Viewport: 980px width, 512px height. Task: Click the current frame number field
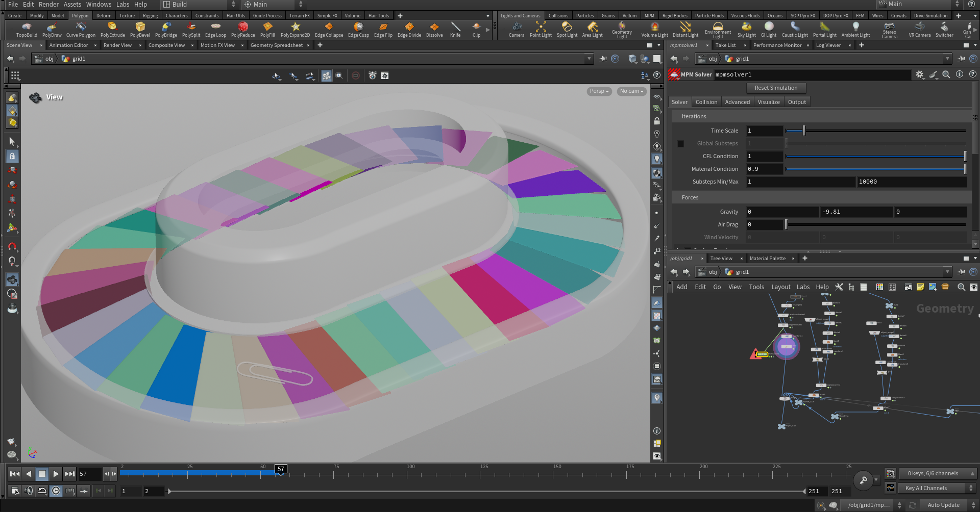click(89, 474)
